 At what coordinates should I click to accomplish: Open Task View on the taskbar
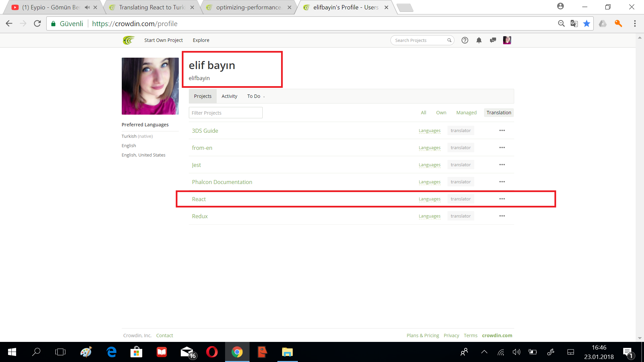click(60, 352)
